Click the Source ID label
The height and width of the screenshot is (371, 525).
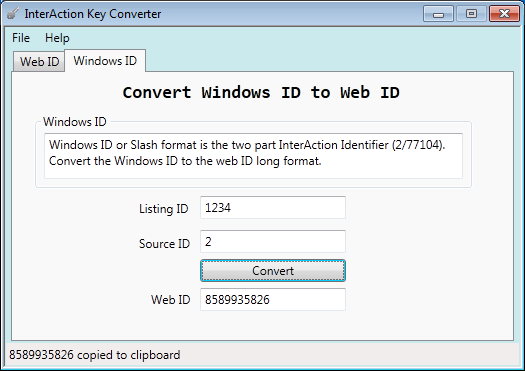tap(164, 243)
